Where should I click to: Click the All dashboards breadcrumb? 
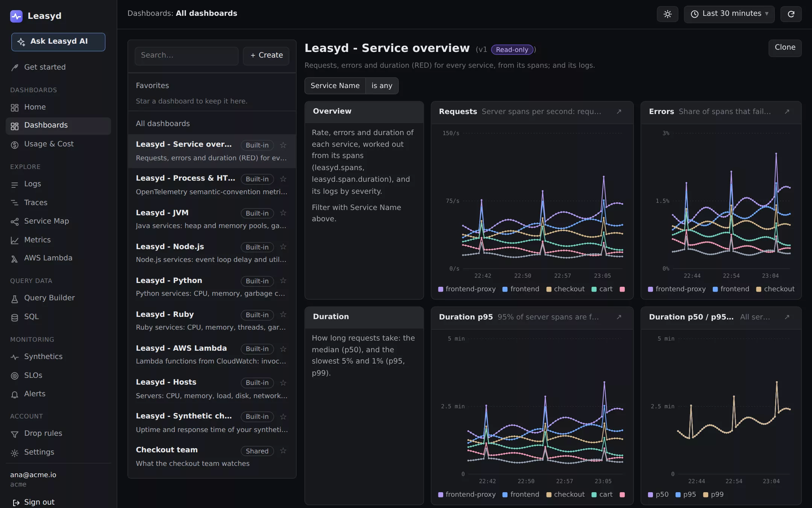click(x=206, y=14)
